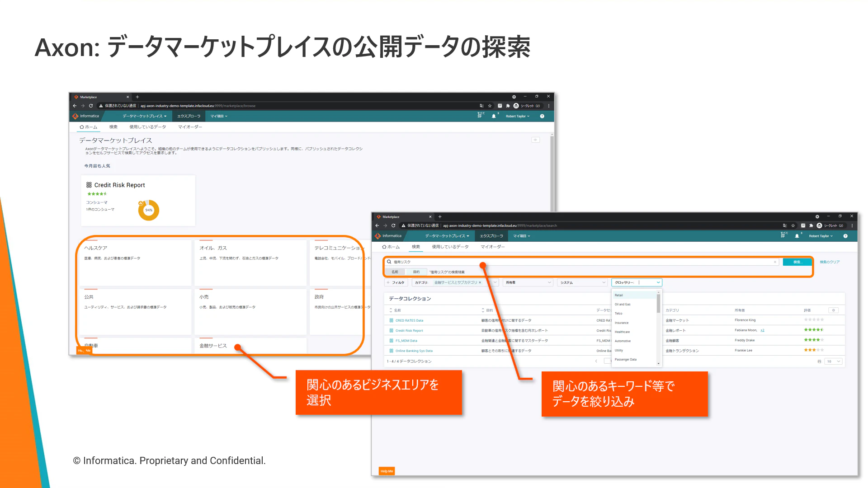Toggle the eye visibility icon on the browse page
The image size is (868, 488).
click(535, 140)
